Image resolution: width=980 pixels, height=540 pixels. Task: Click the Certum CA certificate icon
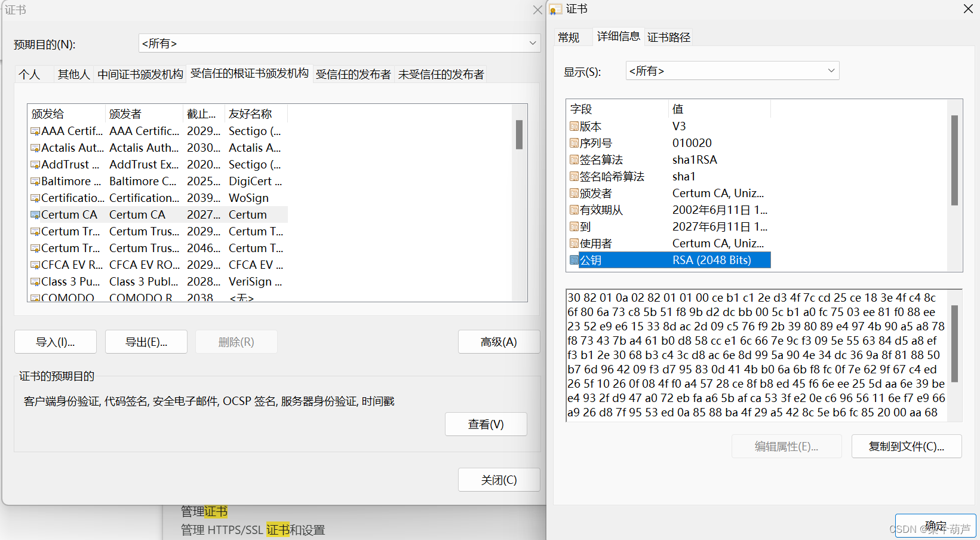pos(36,215)
